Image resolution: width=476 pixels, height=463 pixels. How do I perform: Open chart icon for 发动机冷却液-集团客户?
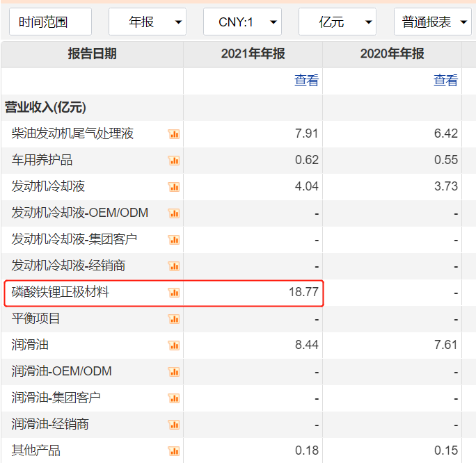pos(174,240)
